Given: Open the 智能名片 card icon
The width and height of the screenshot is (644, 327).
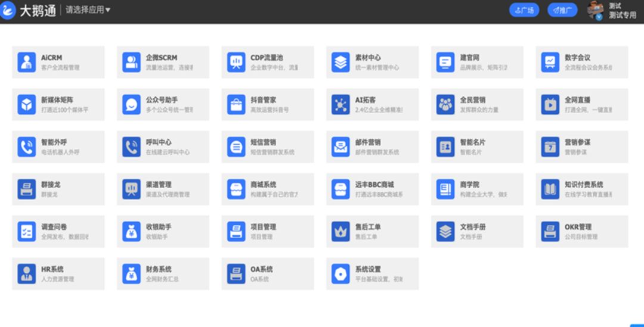Looking at the screenshot, I should tap(445, 147).
